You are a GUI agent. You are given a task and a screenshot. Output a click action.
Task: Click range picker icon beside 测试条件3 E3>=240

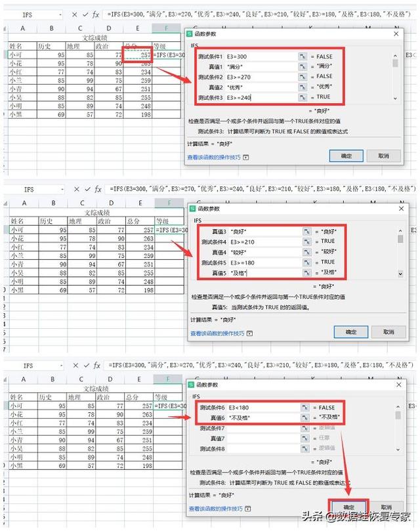(302, 98)
